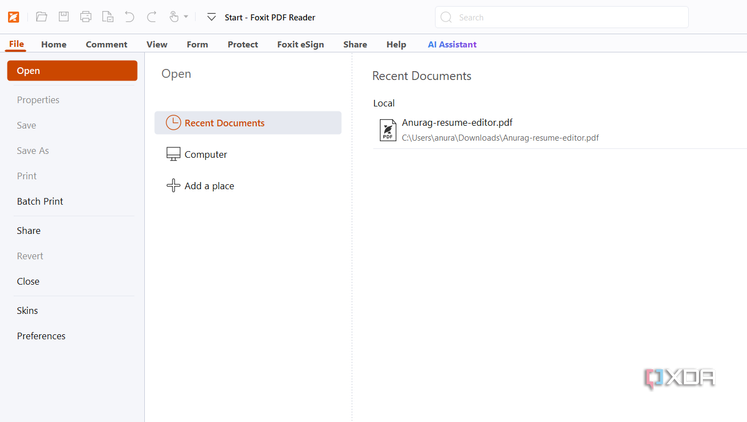Viewport: 747px width, 422px height.
Task: Select the Hand touch mode icon
Action: coord(174,17)
